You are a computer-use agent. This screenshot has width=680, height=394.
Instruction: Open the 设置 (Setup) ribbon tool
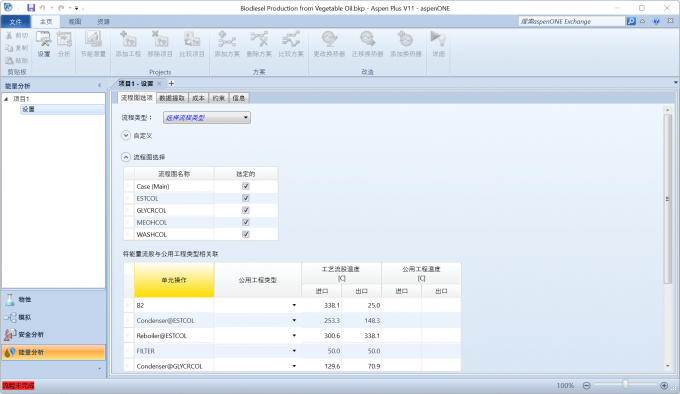click(43, 44)
